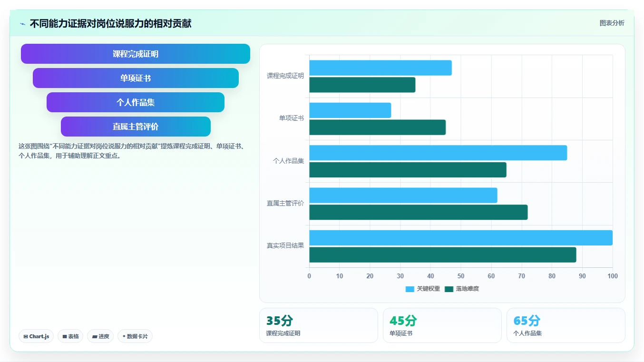Select the 课程完成证明 funnel stage
Screen dimensions: 644x362
[x=136, y=54]
